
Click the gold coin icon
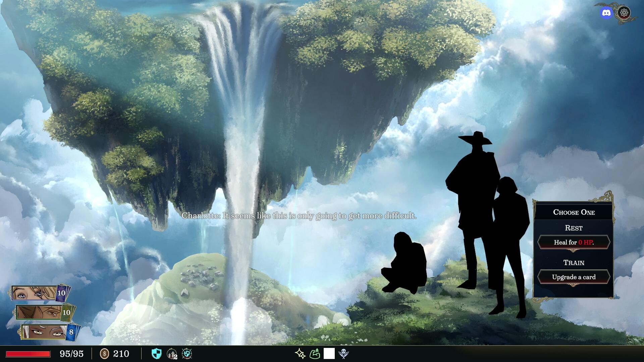105,354
